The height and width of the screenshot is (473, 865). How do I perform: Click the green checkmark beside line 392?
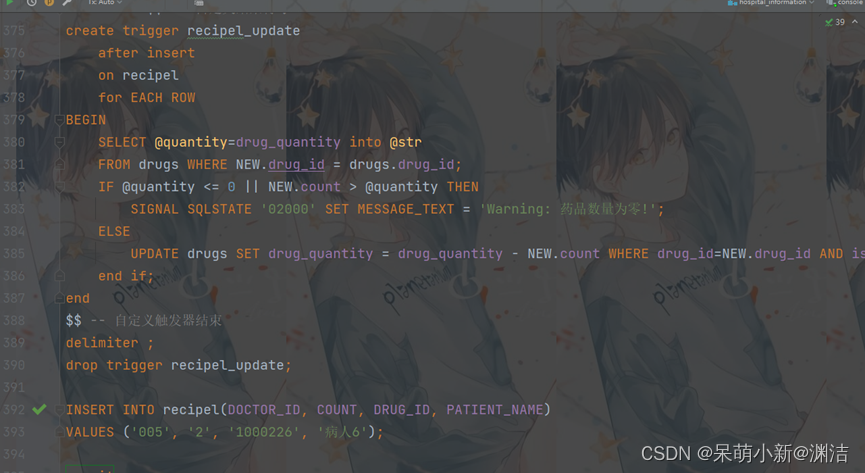pyautogui.click(x=39, y=410)
